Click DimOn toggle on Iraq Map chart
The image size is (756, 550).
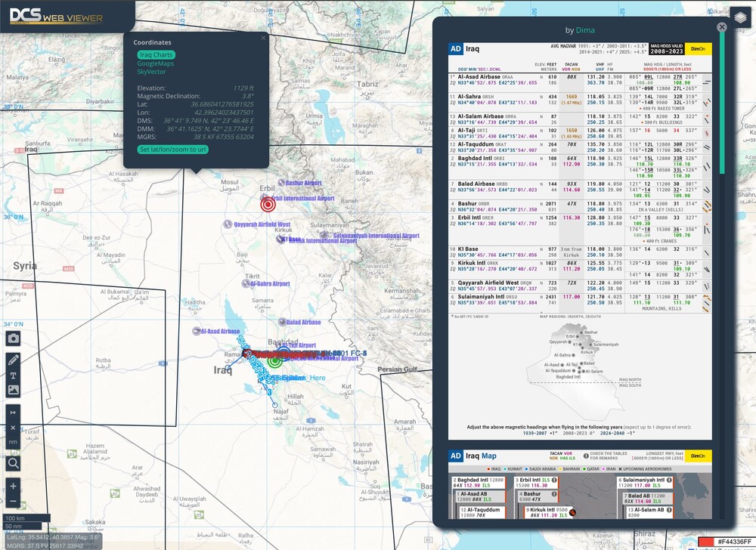[x=698, y=456]
